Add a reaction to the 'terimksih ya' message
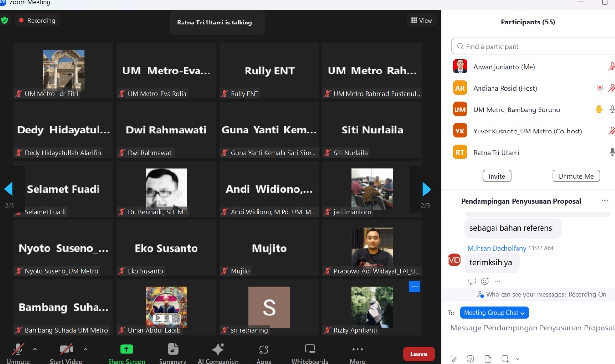The height and width of the screenshot is (364, 615). pos(485,281)
